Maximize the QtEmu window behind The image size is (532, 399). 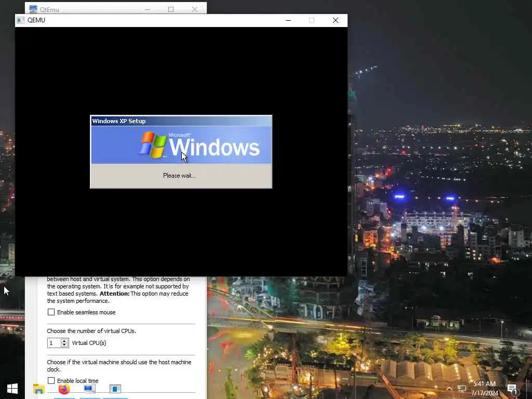click(x=171, y=9)
